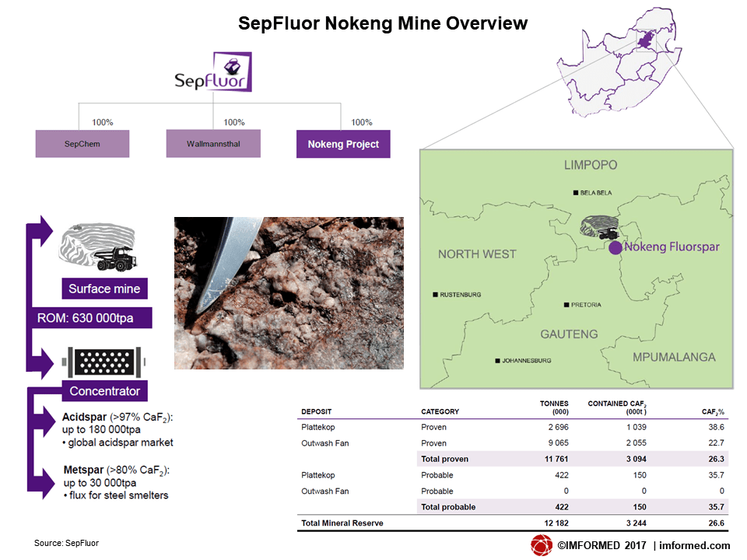
Task: Click the fluorspar rock photograph
Action: [x=288, y=293]
